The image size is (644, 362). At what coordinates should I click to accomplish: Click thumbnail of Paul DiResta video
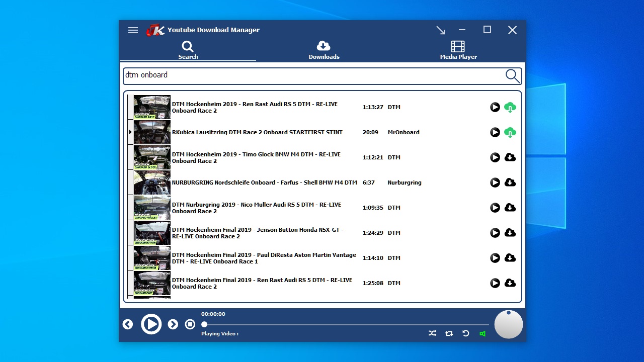coord(152,258)
